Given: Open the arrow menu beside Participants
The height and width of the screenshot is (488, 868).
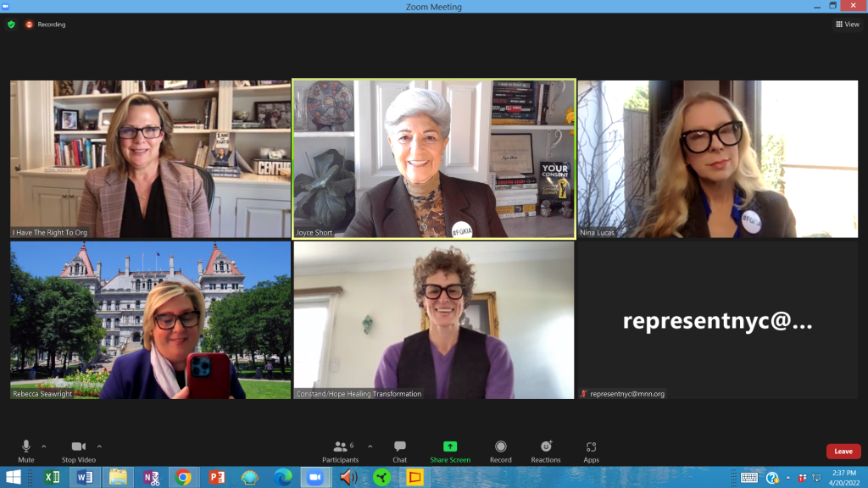Looking at the screenshot, I should 370,446.
